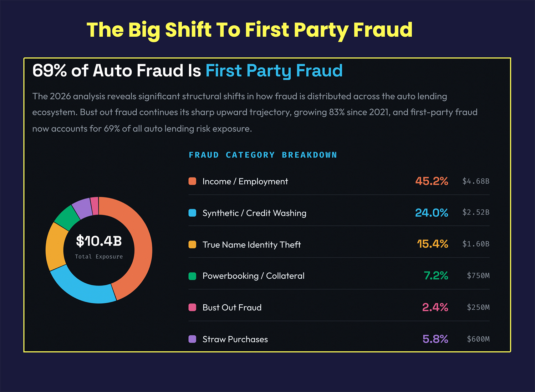Click the yellow True Name Identity Theft swatch
Viewport: 535px width, 392px height.
tap(192, 244)
